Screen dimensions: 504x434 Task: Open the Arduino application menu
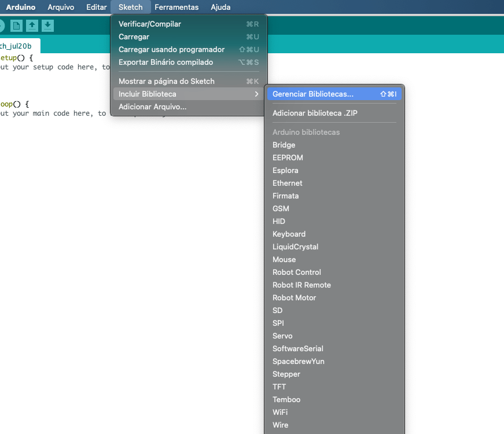tap(21, 7)
